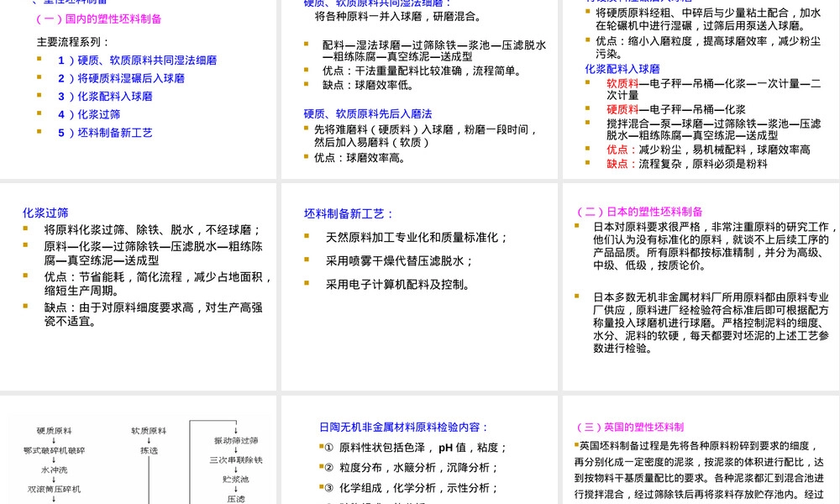Click the bullet starting 搅拌混合—泵—球磨
The image size is (840, 504).
point(713,129)
